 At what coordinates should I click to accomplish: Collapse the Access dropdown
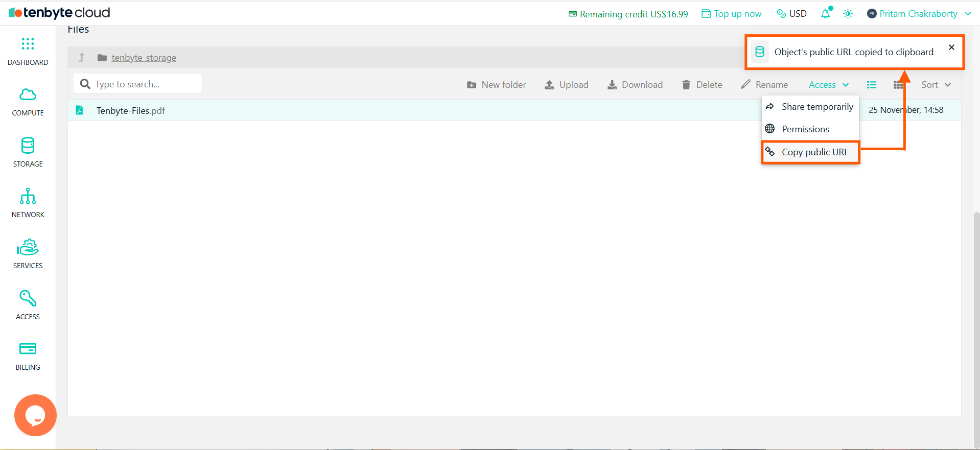click(x=829, y=85)
